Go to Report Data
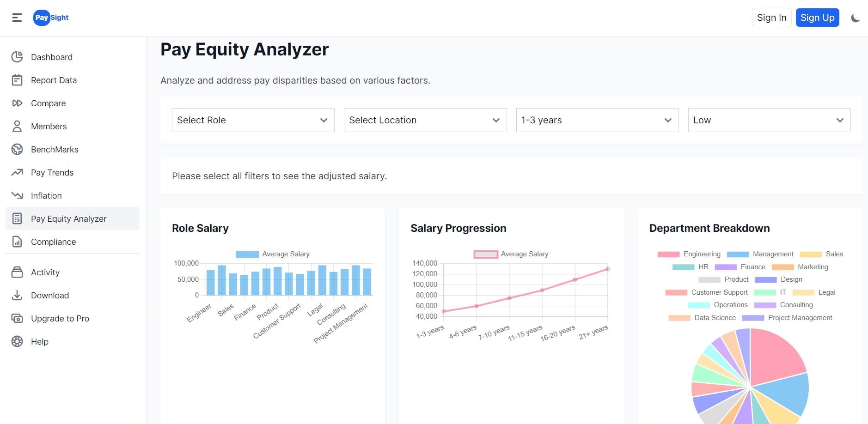The height and width of the screenshot is (424, 868). (x=72, y=80)
